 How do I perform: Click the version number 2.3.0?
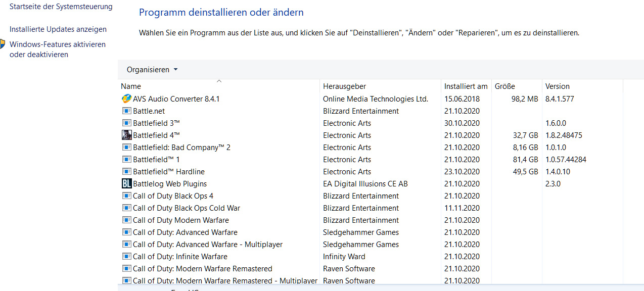[x=553, y=184]
